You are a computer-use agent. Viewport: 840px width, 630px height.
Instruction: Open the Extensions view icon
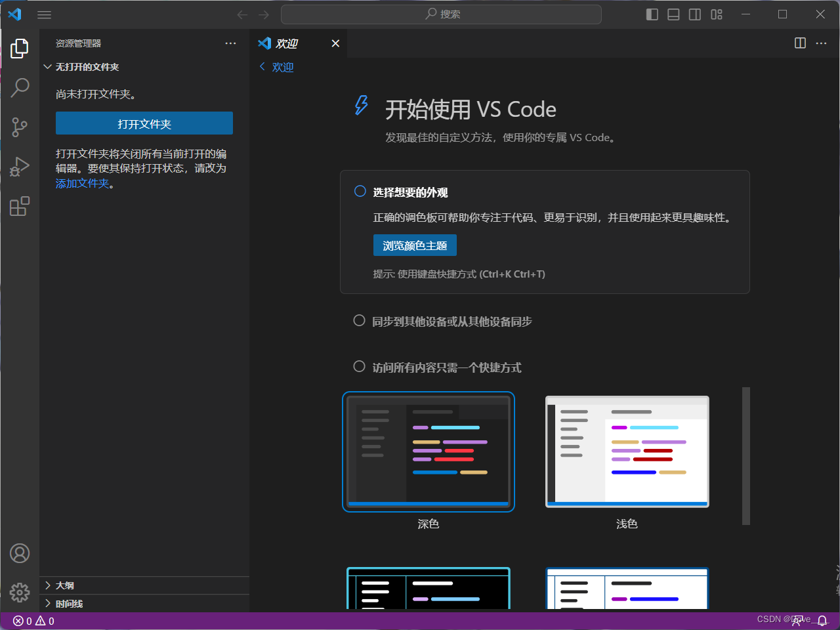pyautogui.click(x=20, y=206)
